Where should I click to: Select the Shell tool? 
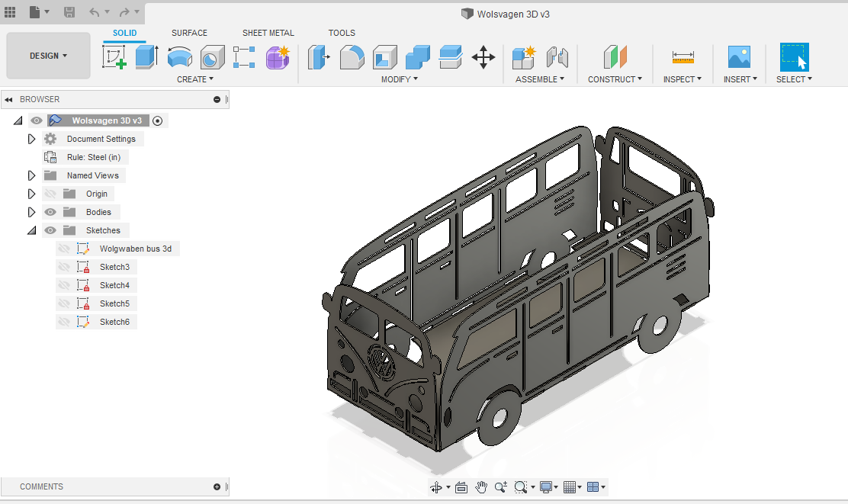point(384,56)
